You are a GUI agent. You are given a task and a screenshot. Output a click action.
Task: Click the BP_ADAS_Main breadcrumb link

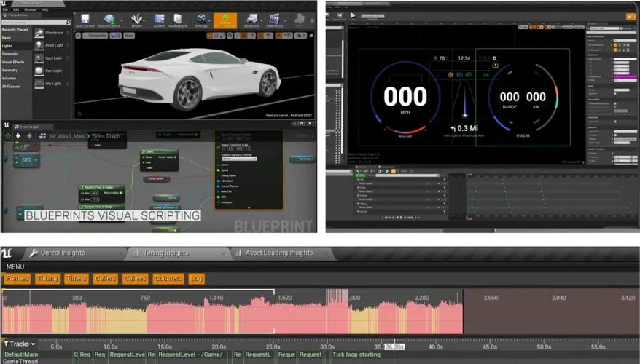pyautogui.click(x=67, y=136)
